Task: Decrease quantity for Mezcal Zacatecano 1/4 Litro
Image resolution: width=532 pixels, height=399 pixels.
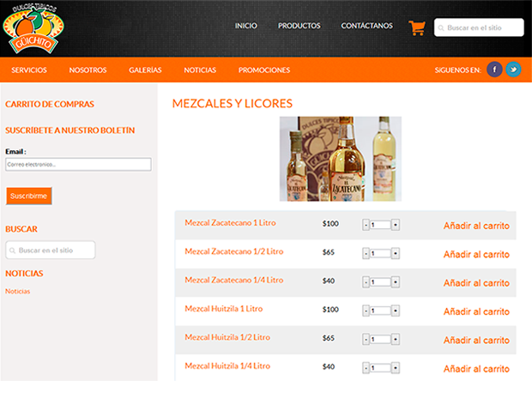Action: [x=366, y=282]
